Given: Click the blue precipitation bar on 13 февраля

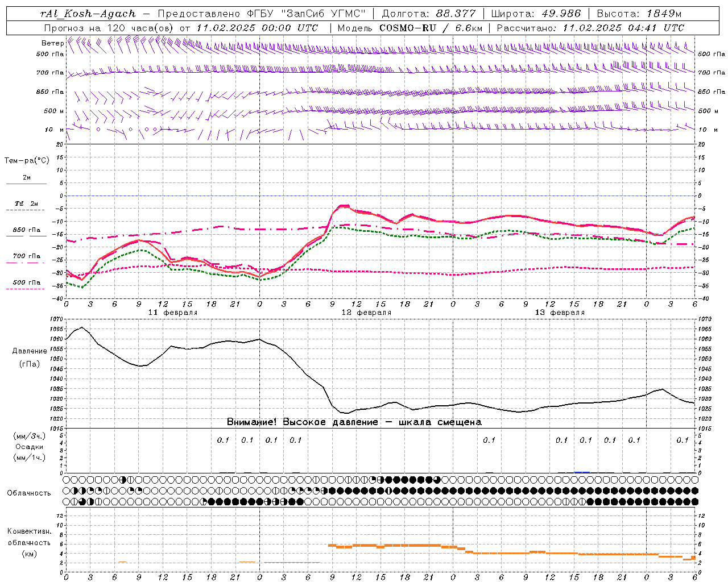Looking at the screenshot, I should coord(582,472).
